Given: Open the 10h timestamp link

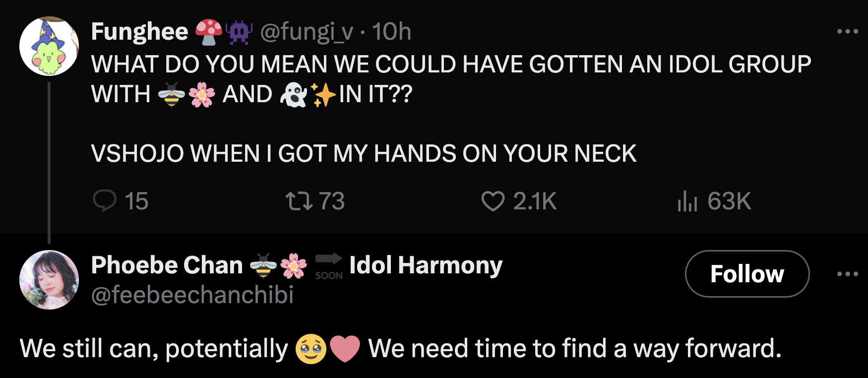Looking at the screenshot, I should tap(391, 32).
